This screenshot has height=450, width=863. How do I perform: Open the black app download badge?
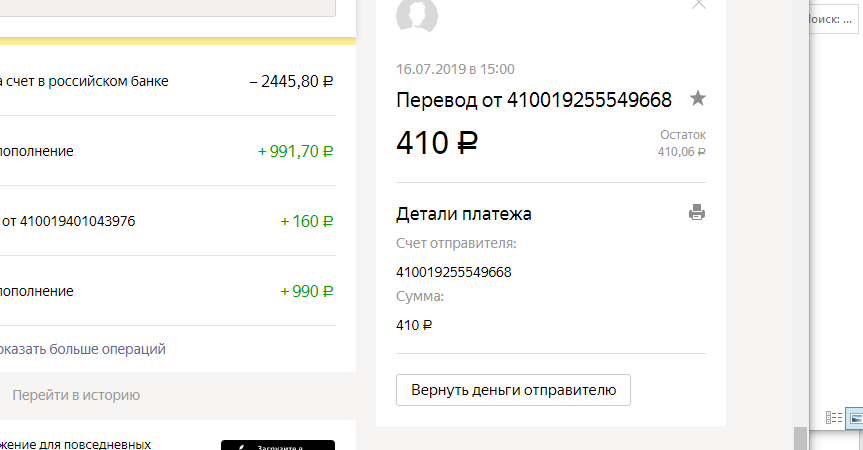coord(278,445)
